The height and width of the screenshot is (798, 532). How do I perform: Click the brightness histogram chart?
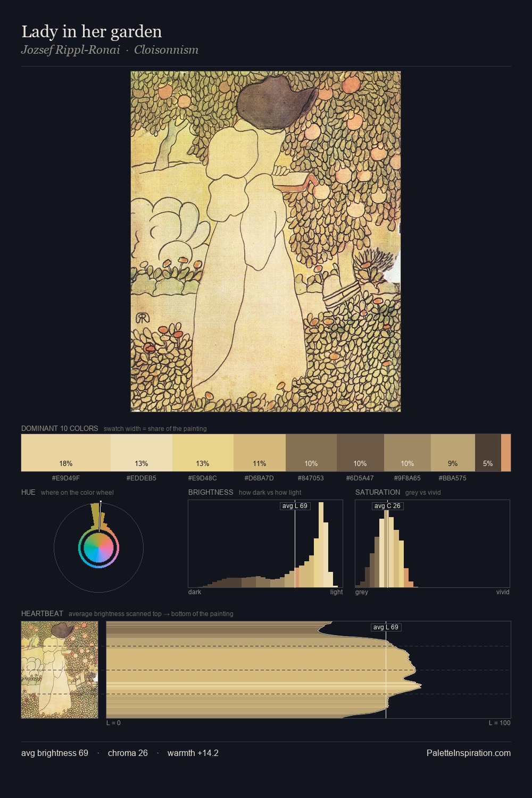[265, 544]
